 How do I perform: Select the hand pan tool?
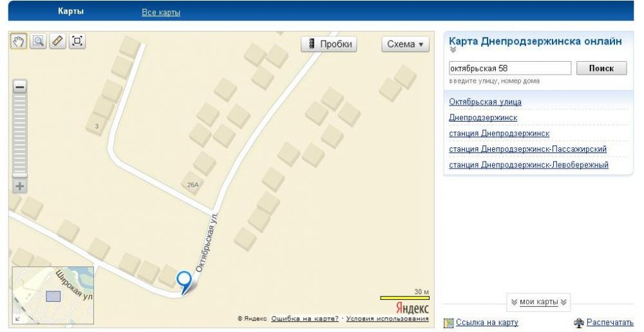18,41
